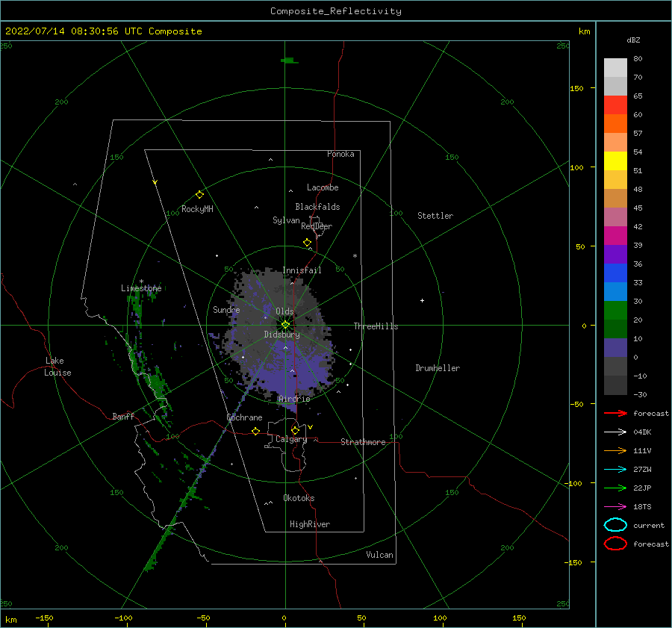The height and width of the screenshot is (628, 672).
Task: Click the Banff label
Action: point(123,416)
